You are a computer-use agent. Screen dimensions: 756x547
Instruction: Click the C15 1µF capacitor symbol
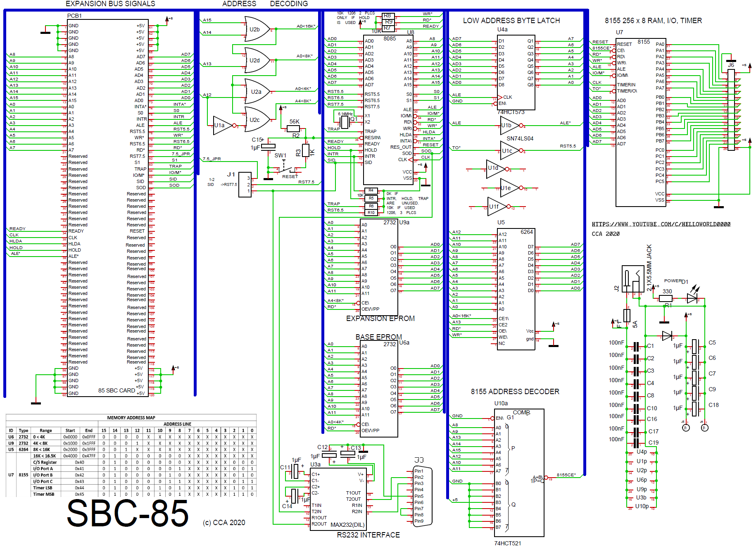(268, 146)
